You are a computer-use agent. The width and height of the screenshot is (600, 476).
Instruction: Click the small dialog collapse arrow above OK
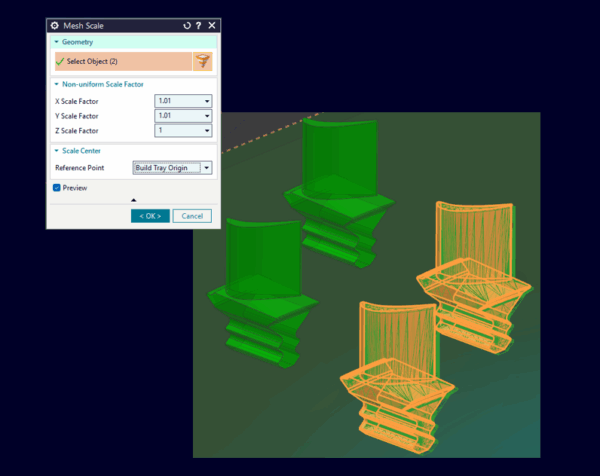tap(134, 200)
